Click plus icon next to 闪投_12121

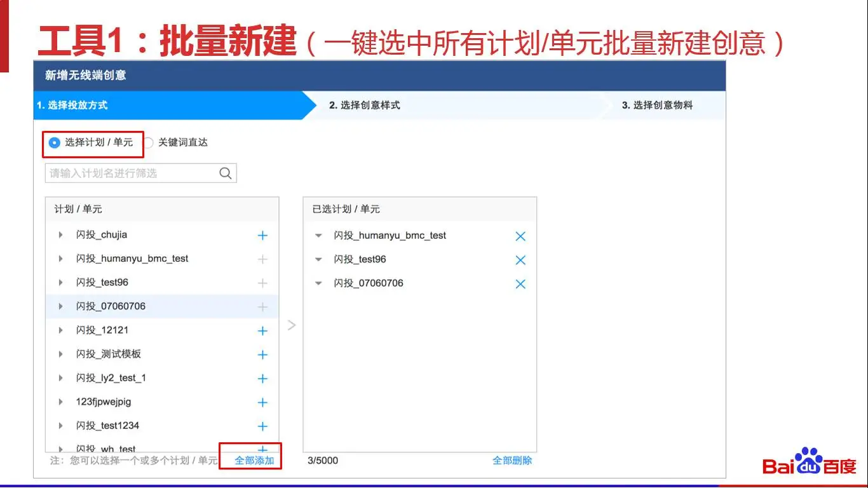pyautogui.click(x=262, y=331)
